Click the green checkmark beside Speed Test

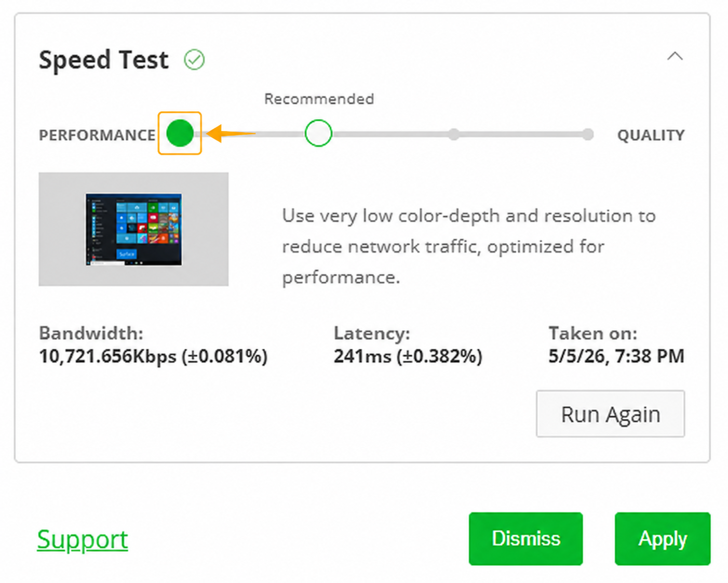pyautogui.click(x=194, y=60)
